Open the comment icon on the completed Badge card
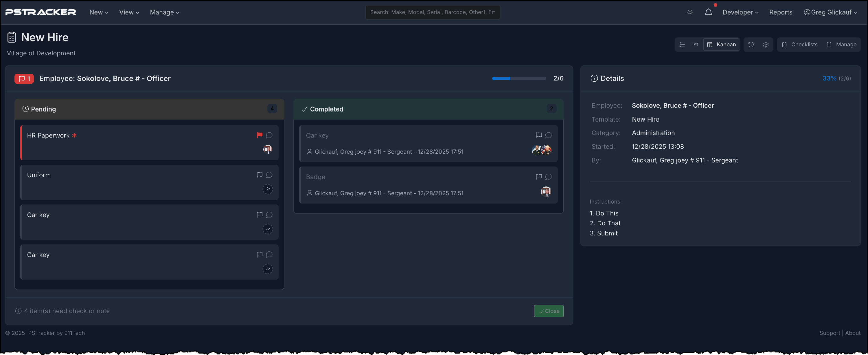 (548, 177)
